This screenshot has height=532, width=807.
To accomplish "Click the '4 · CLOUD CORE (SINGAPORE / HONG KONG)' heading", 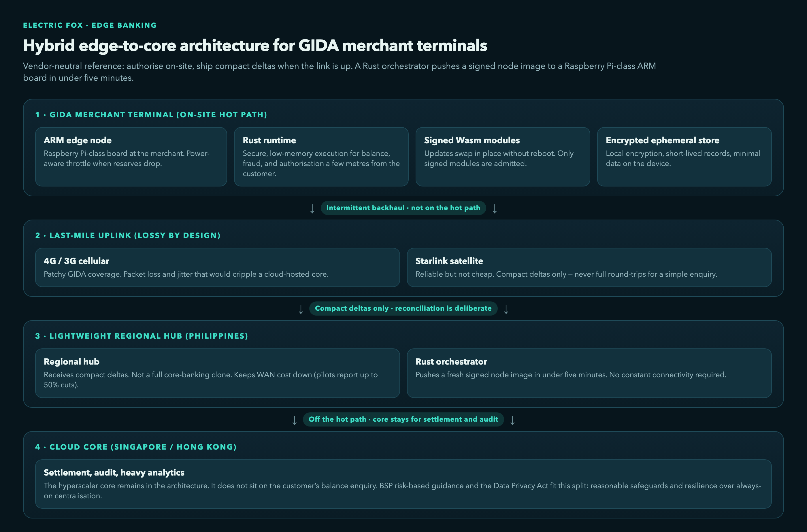I will click(136, 447).
